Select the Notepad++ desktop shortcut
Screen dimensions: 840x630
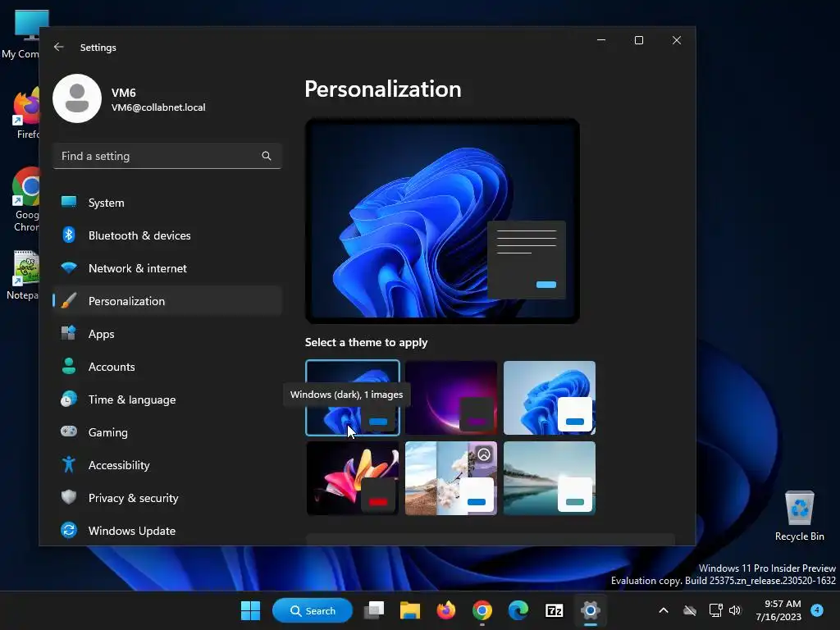pyautogui.click(x=22, y=274)
